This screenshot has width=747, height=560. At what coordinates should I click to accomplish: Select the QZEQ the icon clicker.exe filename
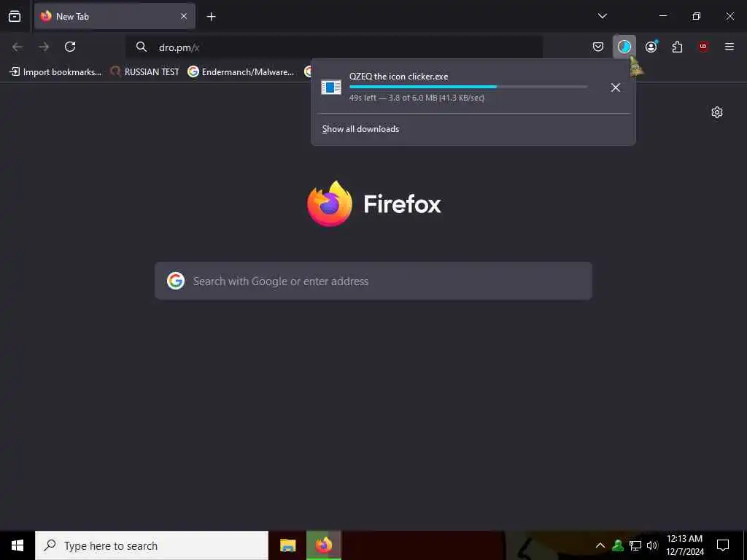pos(399,76)
